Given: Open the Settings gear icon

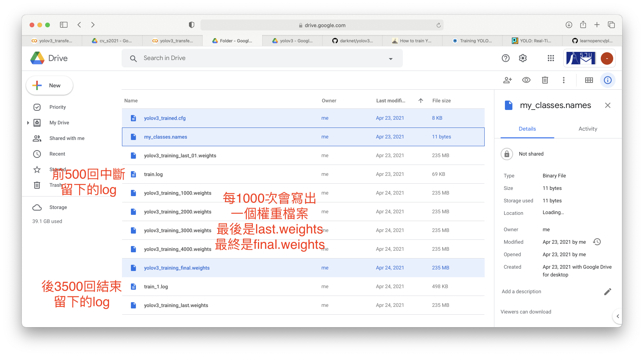Looking at the screenshot, I should coord(523,58).
